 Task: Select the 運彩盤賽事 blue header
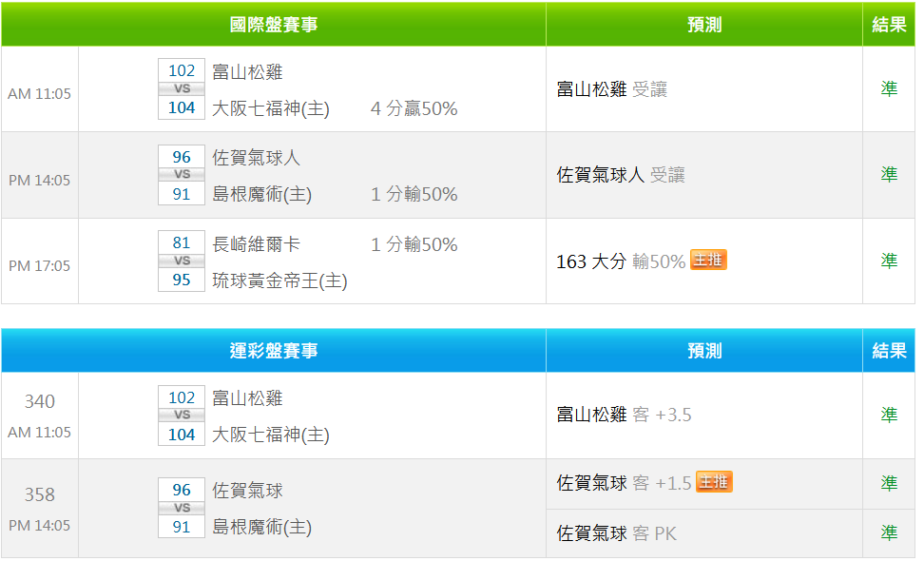point(274,351)
